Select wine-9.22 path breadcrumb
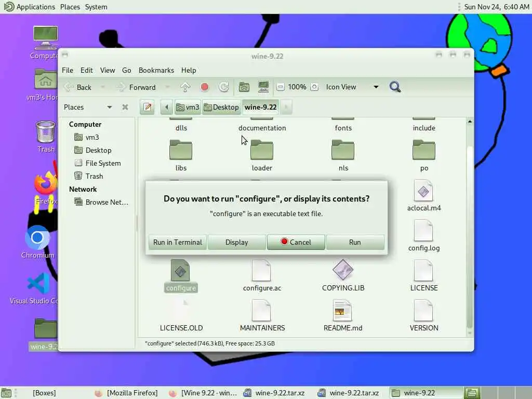Image resolution: width=532 pixels, height=399 pixels. pyautogui.click(x=261, y=107)
